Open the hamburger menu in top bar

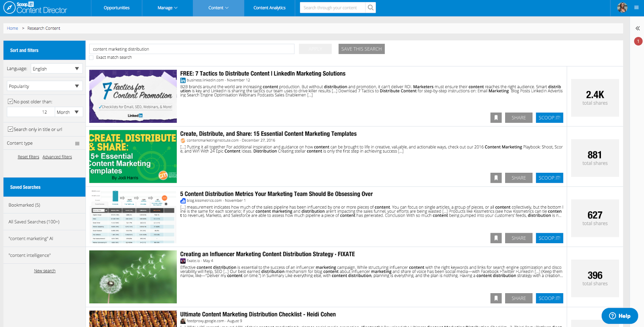click(x=636, y=7)
